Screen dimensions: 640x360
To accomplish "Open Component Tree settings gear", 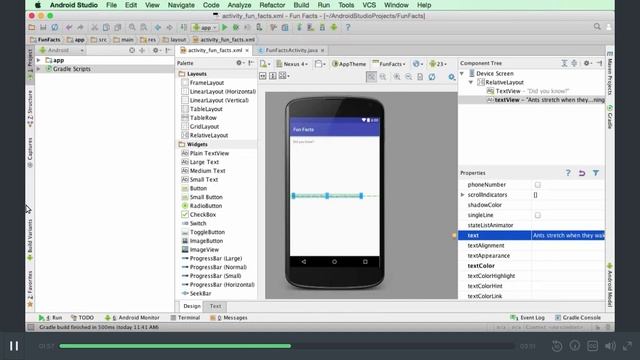I will tap(587, 63).
